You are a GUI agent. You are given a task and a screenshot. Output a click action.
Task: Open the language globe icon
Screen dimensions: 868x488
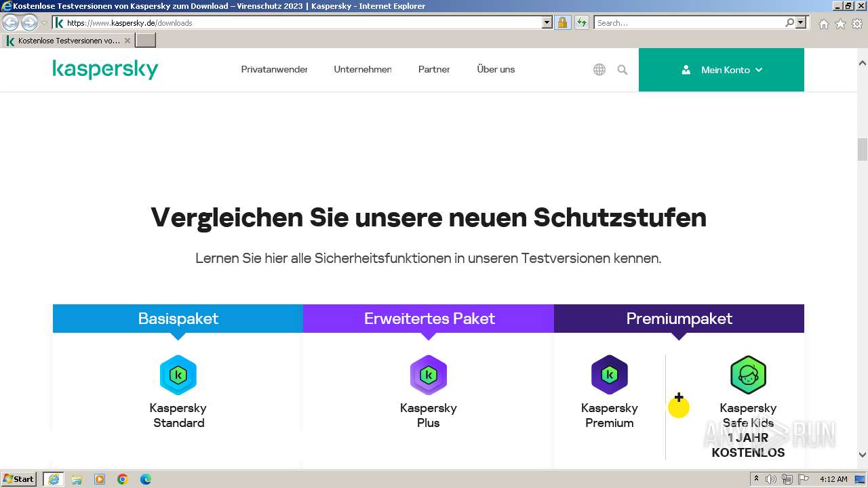tap(599, 70)
